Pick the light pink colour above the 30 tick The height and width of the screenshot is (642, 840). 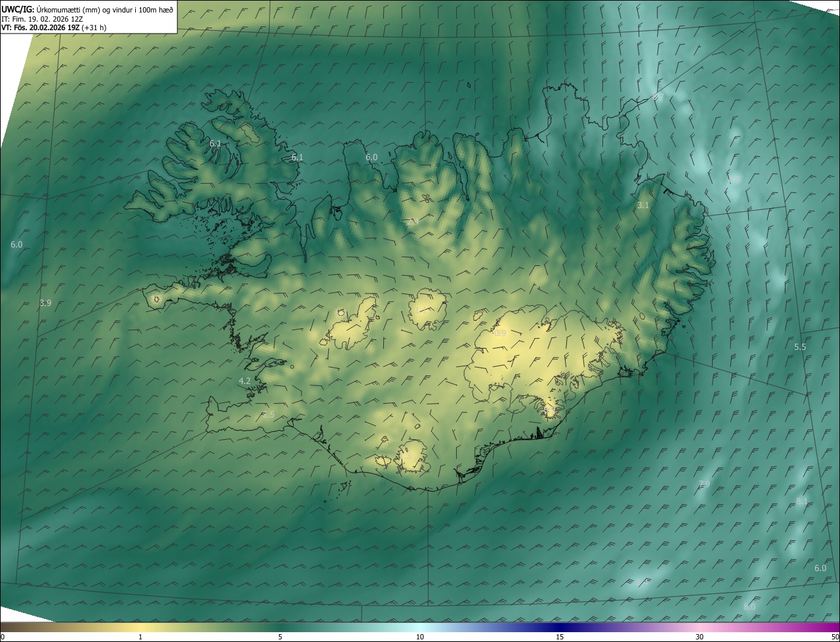700,627
